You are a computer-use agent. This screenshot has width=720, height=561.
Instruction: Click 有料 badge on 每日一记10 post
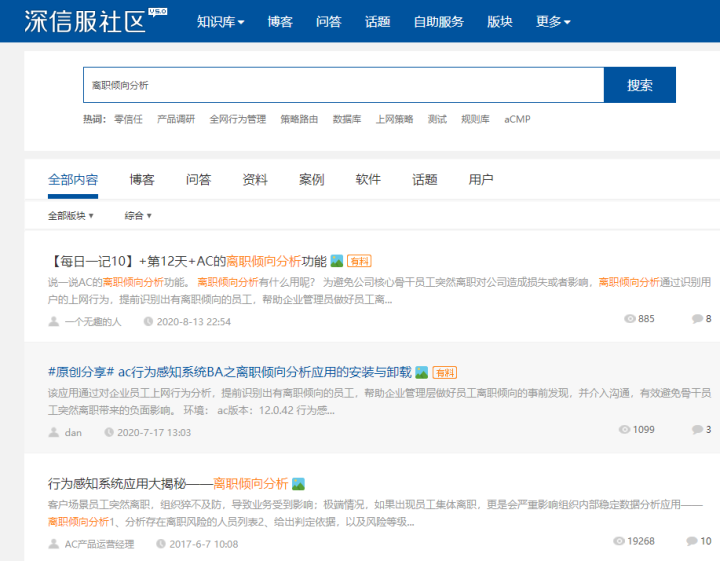point(359,261)
